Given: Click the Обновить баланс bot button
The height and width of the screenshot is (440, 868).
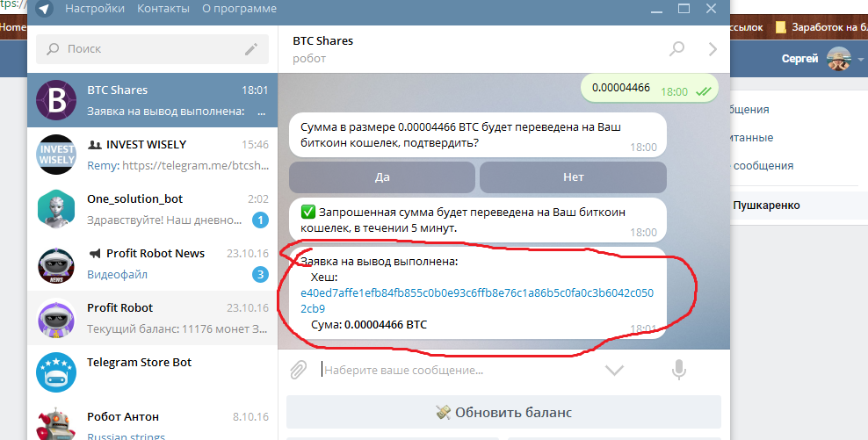Looking at the screenshot, I should tap(503, 412).
